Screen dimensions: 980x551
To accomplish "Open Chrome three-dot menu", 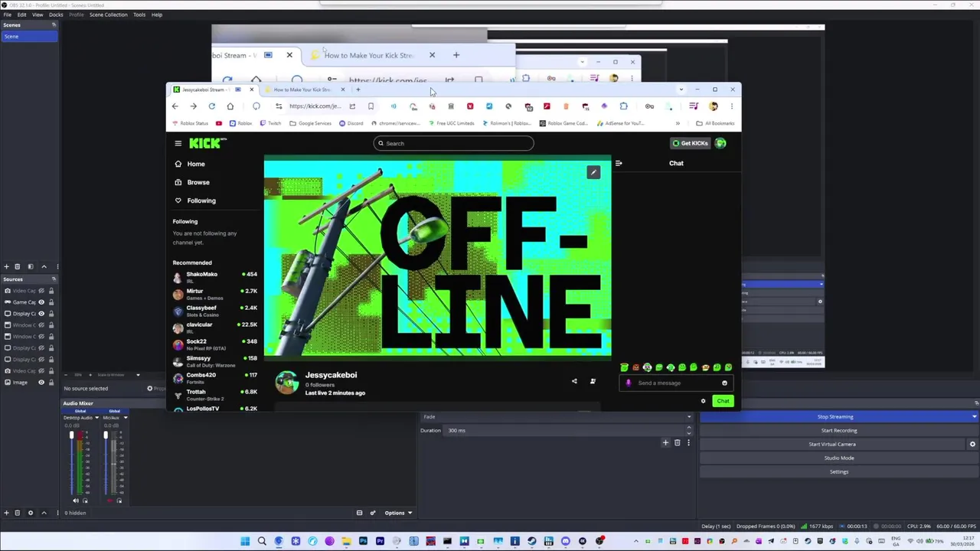I will 731,106.
